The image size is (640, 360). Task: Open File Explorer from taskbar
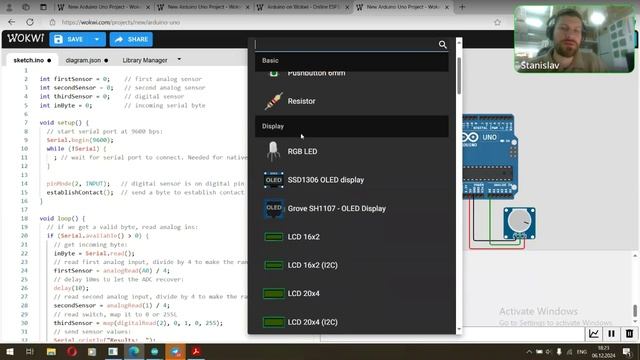pos(51,351)
